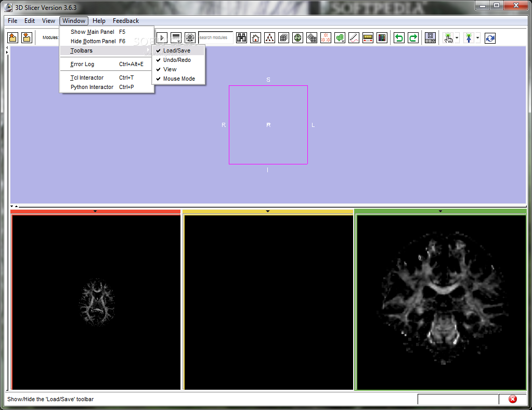Click the Home module icon
Image resolution: width=532 pixels, height=410 pixels.
255,37
